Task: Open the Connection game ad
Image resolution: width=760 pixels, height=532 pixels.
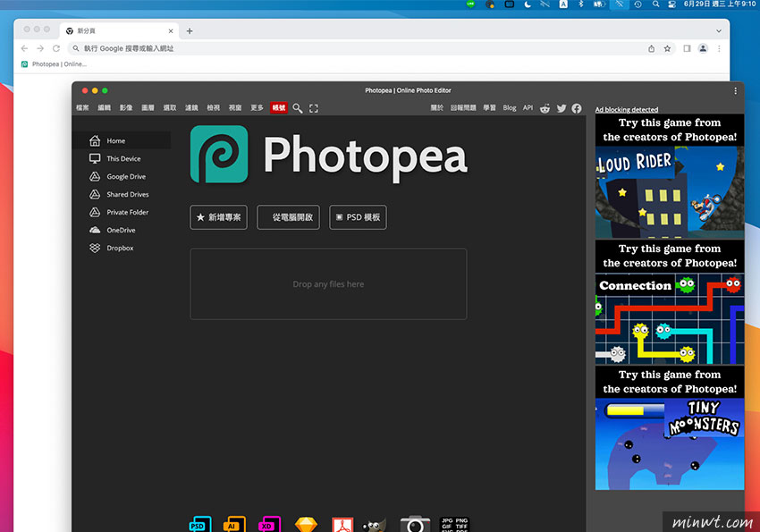Action: [670, 302]
